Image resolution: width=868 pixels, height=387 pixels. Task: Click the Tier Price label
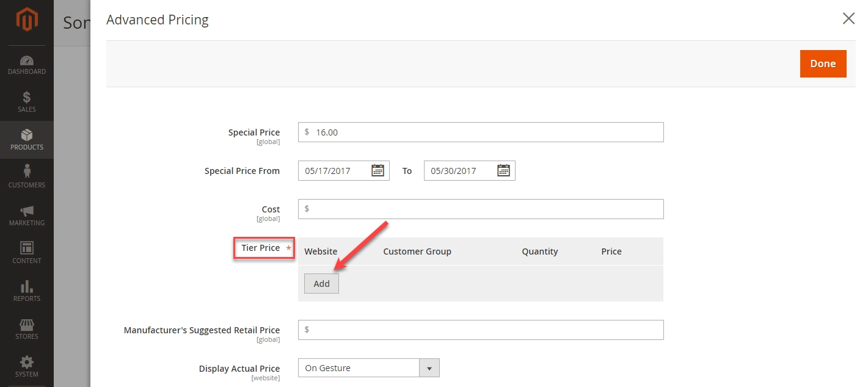pos(260,248)
